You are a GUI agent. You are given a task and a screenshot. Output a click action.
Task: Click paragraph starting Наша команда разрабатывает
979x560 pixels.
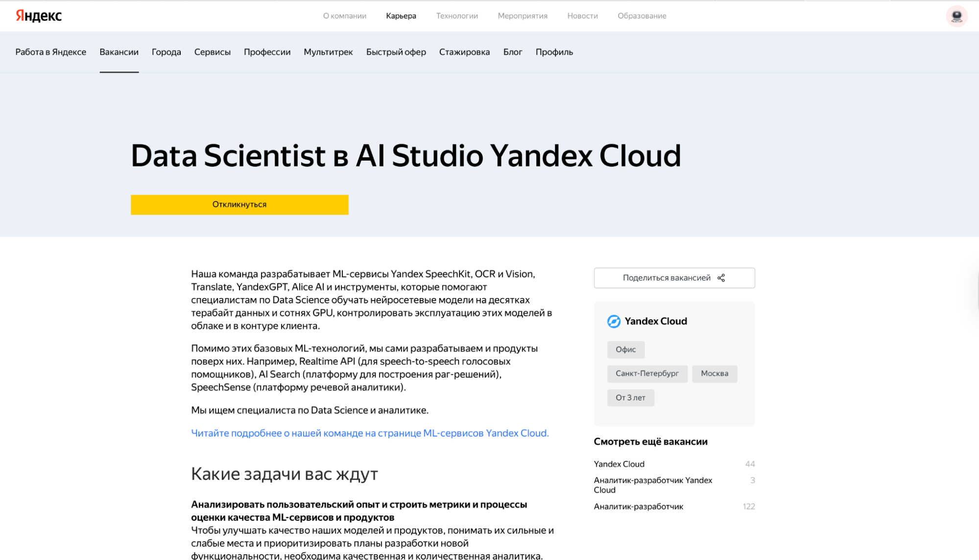point(372,300)
